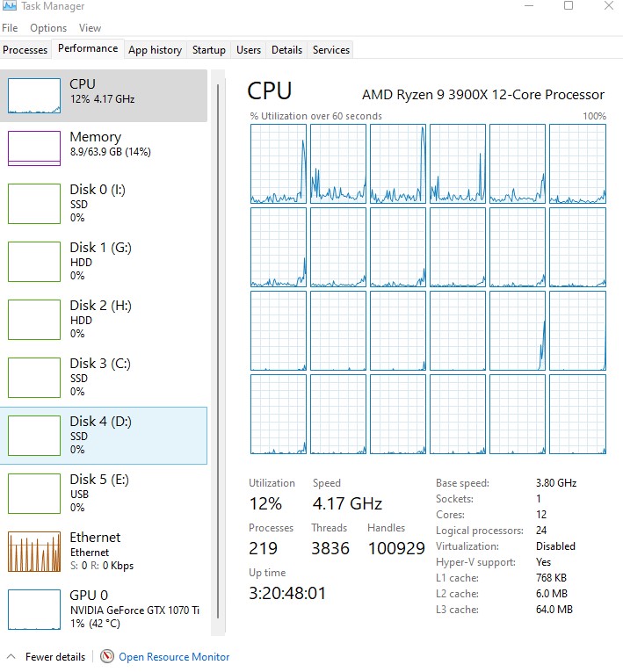Minimize the Task Manager window
The height and width of the screenshot is (672, 623).
coord(529,5)
